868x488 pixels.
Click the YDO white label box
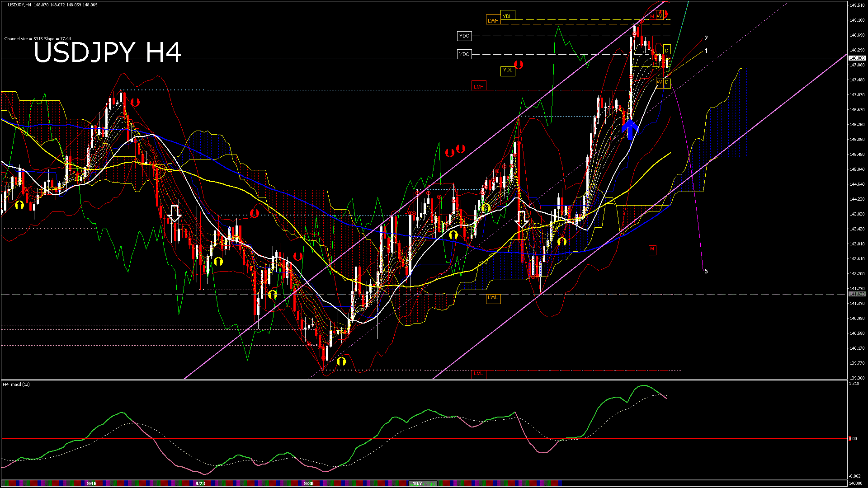(464, 36)
